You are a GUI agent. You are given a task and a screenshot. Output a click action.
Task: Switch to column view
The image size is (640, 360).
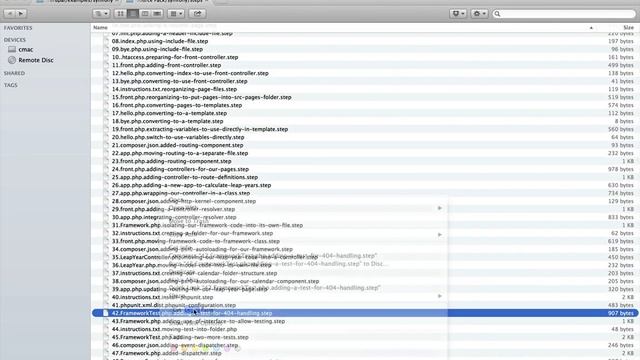click(x=145, y=13)
